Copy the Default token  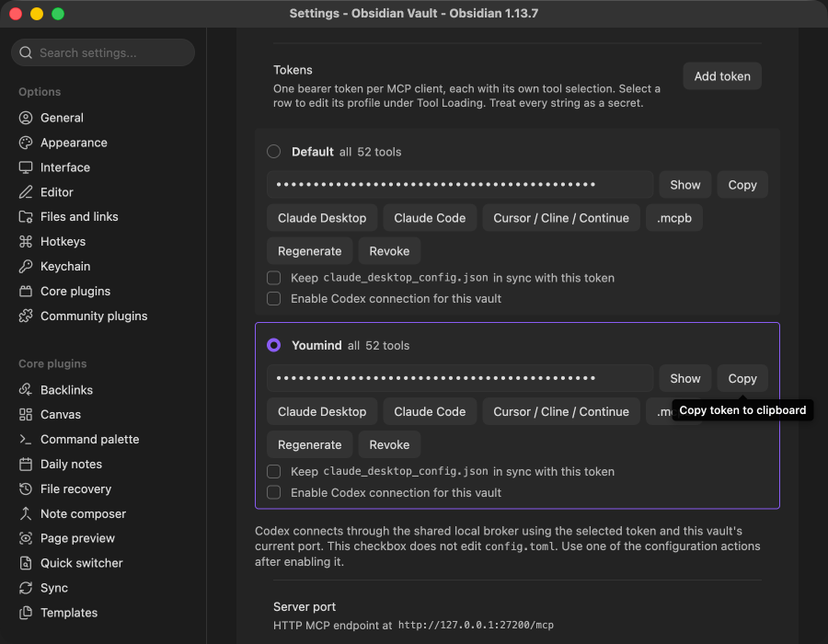pyautogui.click(x=742, y=185)
